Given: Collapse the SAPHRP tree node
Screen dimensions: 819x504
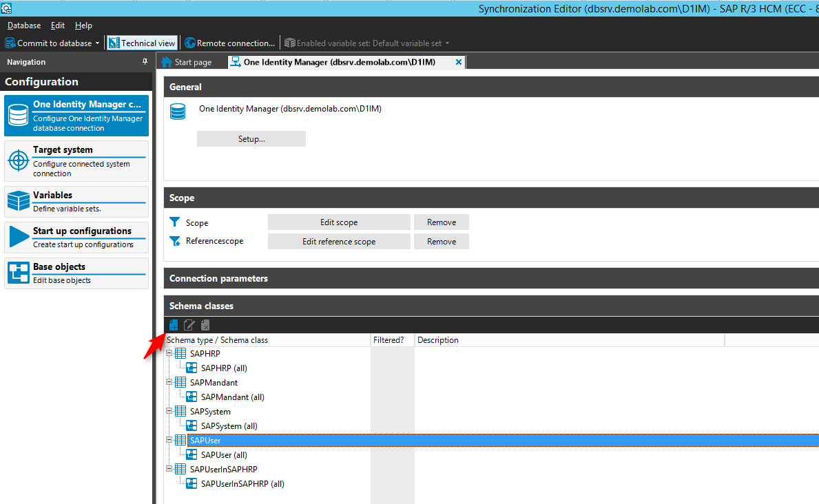Looking at the screenshot, I should pyautogui.click(x=169, y=353).
